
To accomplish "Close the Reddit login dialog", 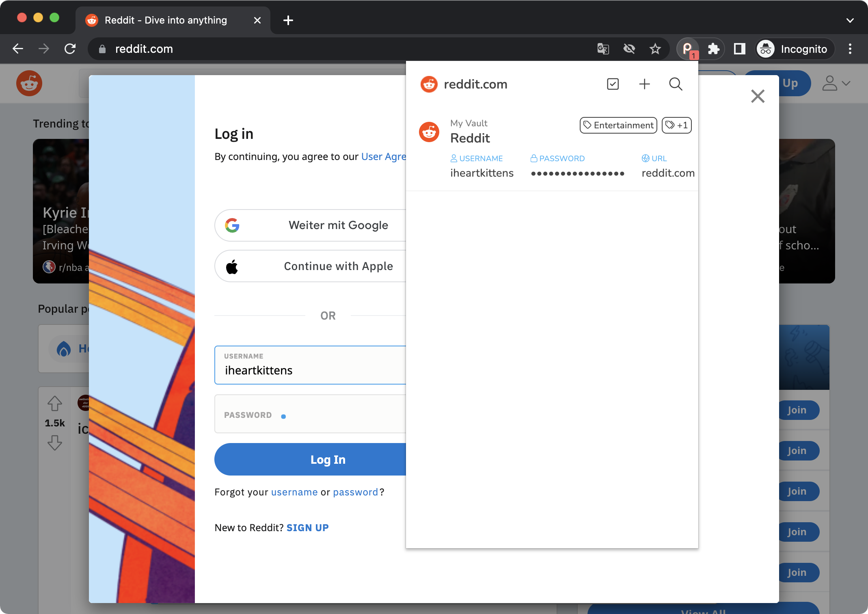I will coord(758,96).
